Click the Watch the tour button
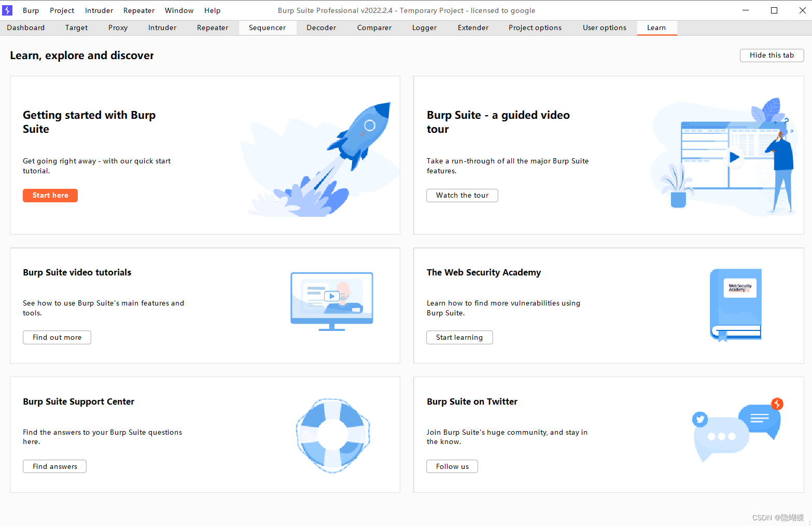The width and height of the screenshot is (812, 526). (462, 196)
